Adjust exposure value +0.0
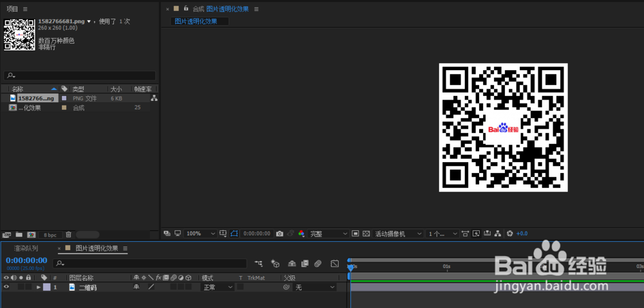 tap(522, 233)
